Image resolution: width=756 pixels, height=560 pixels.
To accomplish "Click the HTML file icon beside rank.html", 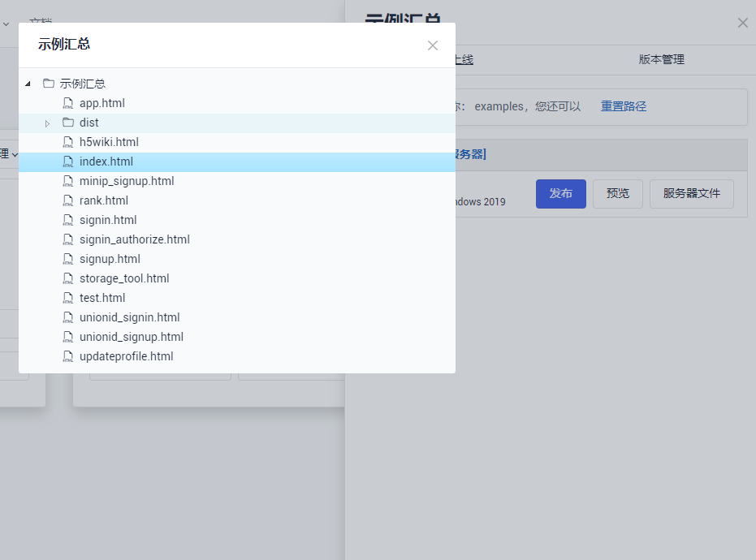I will pos(68,200).
